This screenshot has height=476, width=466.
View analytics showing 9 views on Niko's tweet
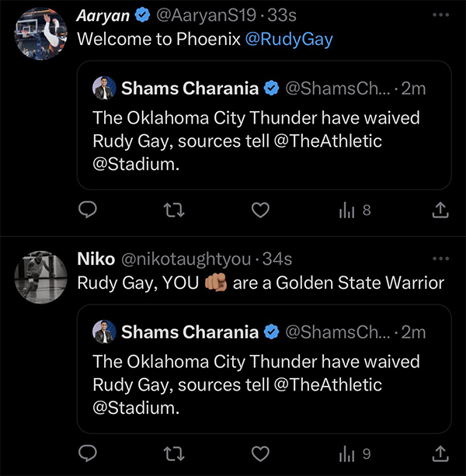coord(355,453)
